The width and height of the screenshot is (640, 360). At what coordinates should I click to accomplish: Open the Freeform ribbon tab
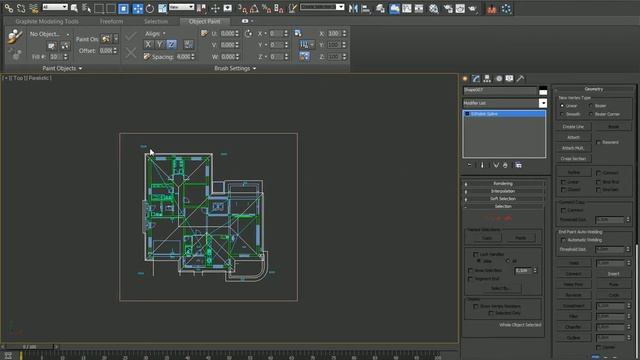111,21
